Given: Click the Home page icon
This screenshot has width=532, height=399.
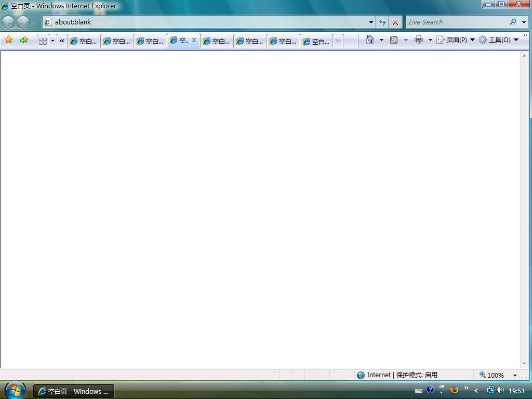Looking at the screenshot, I should click(369, 39).
